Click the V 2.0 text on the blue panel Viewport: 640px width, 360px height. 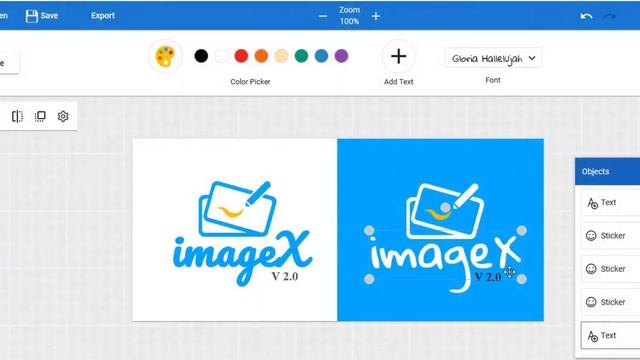[488, 277]
